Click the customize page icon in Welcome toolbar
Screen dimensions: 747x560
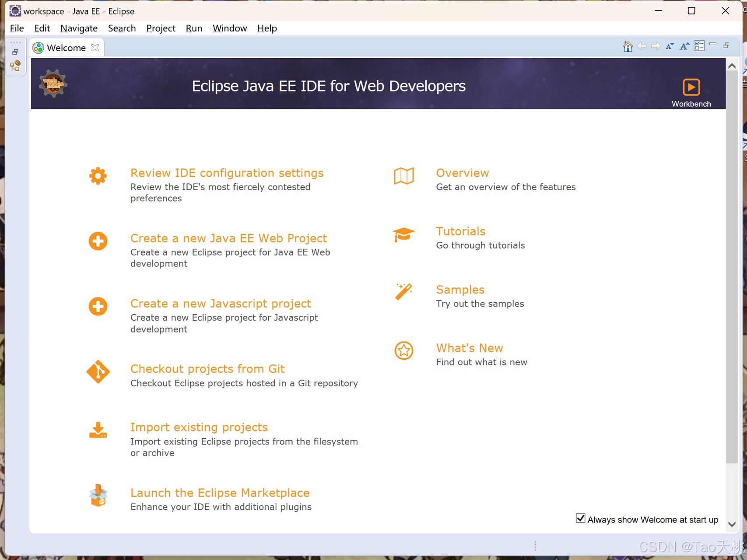coord(699,46)
